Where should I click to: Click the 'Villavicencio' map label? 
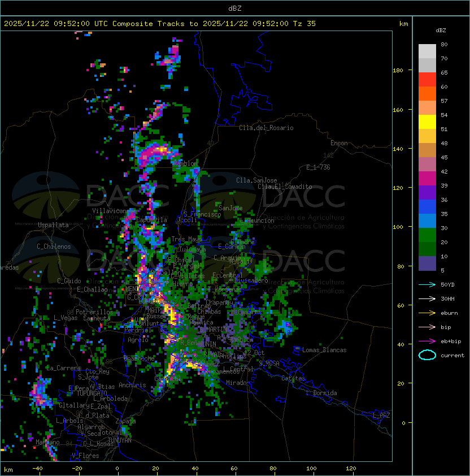pos(114,211)
